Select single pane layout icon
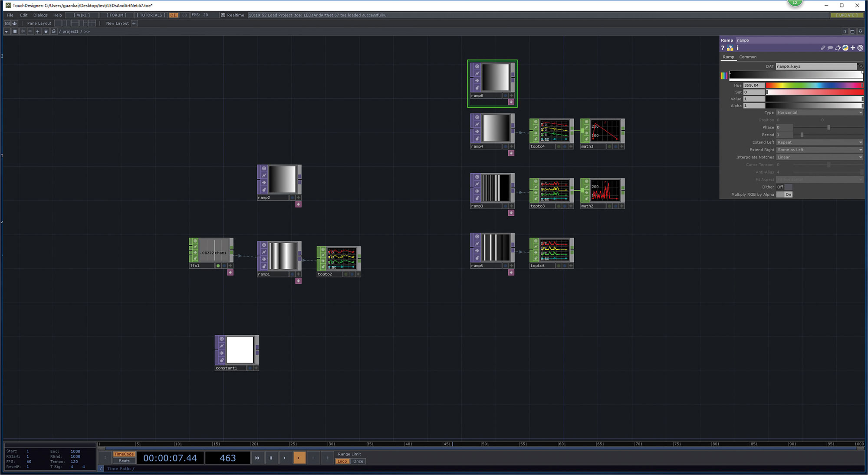 (58, 23)
